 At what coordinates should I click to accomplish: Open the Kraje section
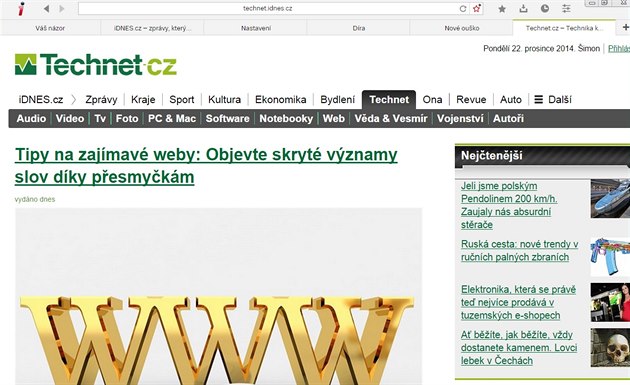tap(143, 100)
